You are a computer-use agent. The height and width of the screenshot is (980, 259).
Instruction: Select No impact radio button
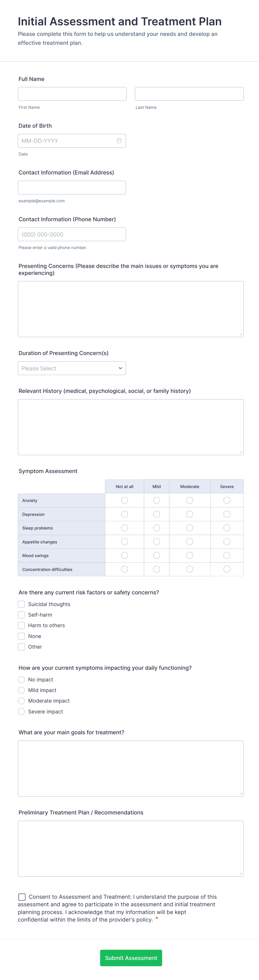21,679
